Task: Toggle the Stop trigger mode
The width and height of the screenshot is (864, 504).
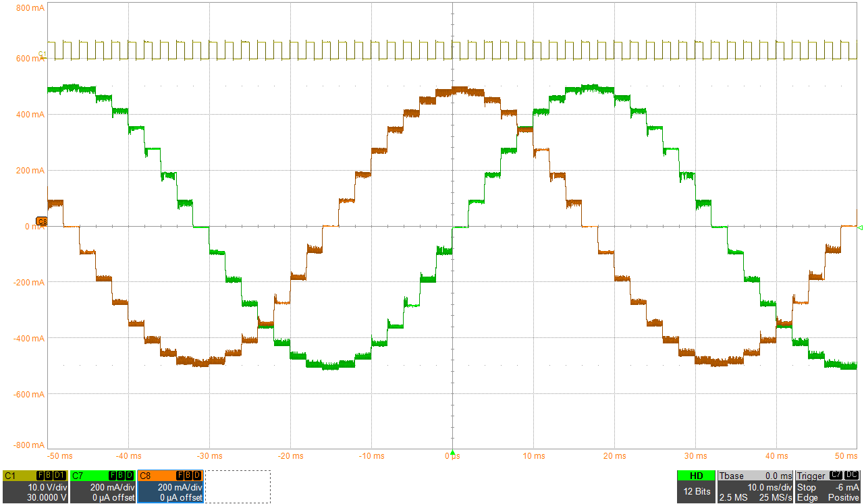Action: [807, 487]
